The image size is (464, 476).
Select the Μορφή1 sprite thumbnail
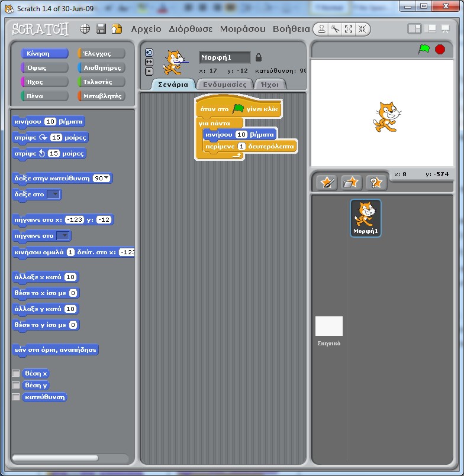tap(366, 218)
